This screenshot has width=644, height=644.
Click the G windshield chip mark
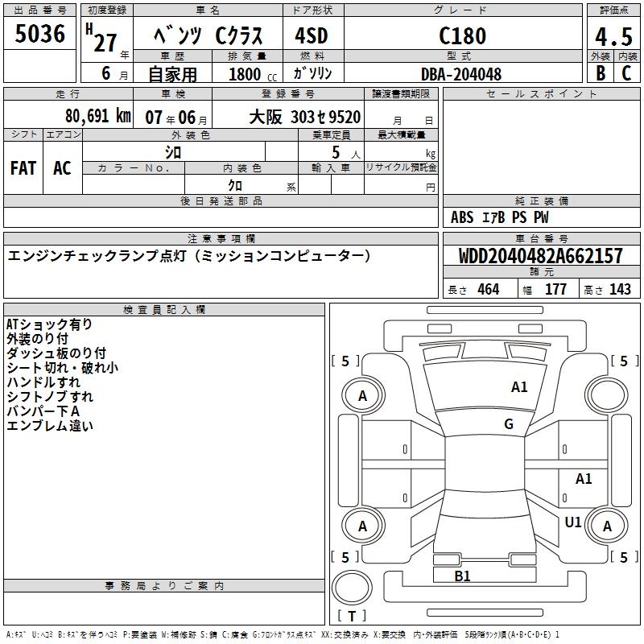(509, 424)
